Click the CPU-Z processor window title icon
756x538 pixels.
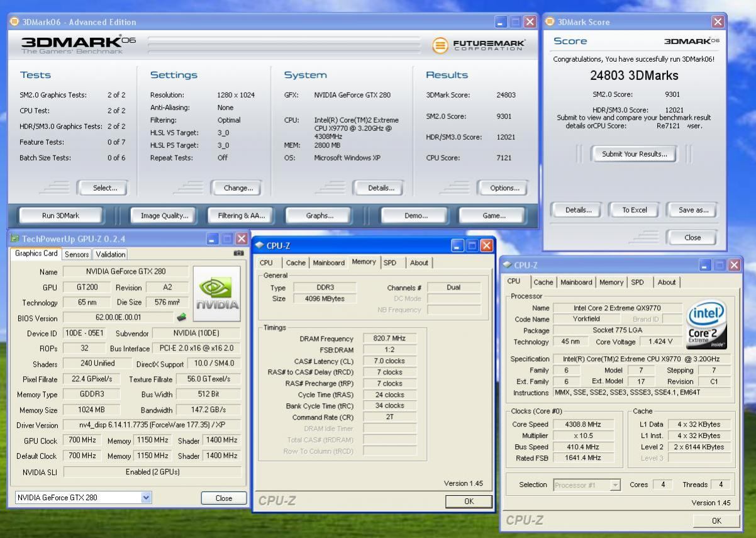(507, 265)
